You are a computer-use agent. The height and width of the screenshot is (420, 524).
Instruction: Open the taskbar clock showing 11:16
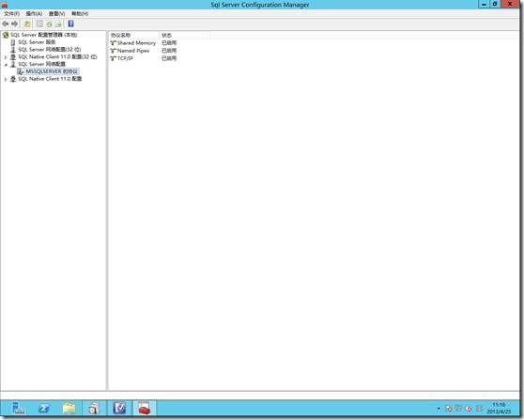click(x=499, y=408)
